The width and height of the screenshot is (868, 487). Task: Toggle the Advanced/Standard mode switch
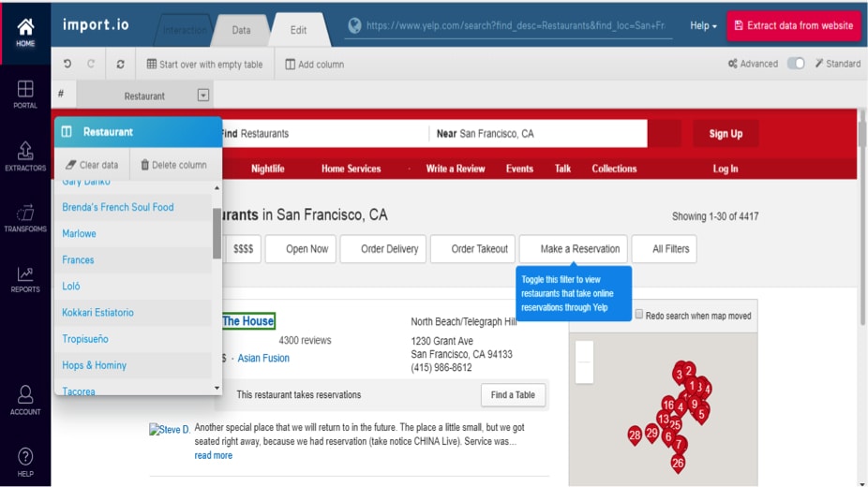pos(796,64)
